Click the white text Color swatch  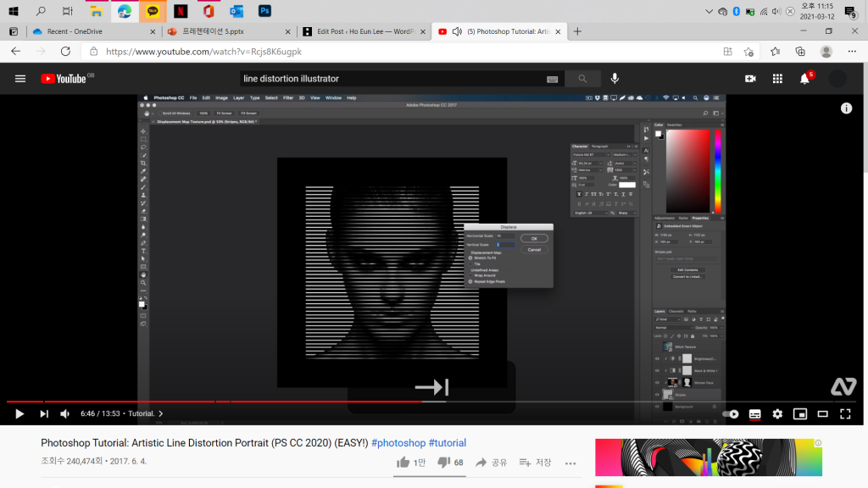[627, 186]
